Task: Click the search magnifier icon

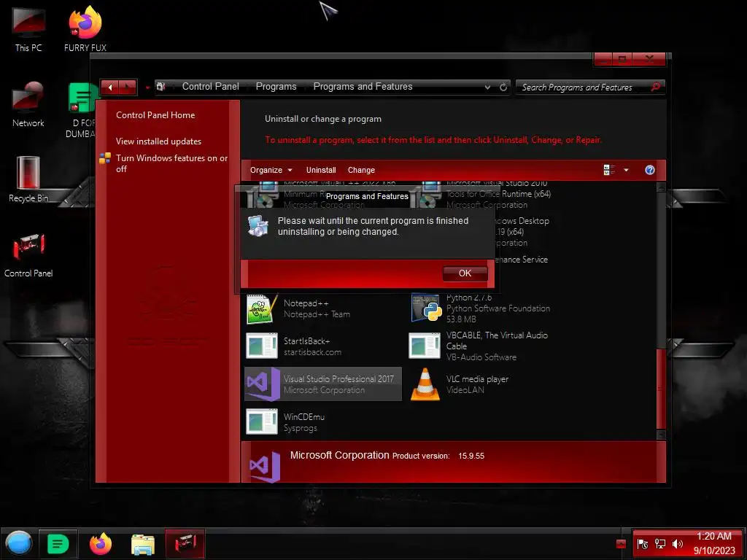Action: click(x=656, y=87)
